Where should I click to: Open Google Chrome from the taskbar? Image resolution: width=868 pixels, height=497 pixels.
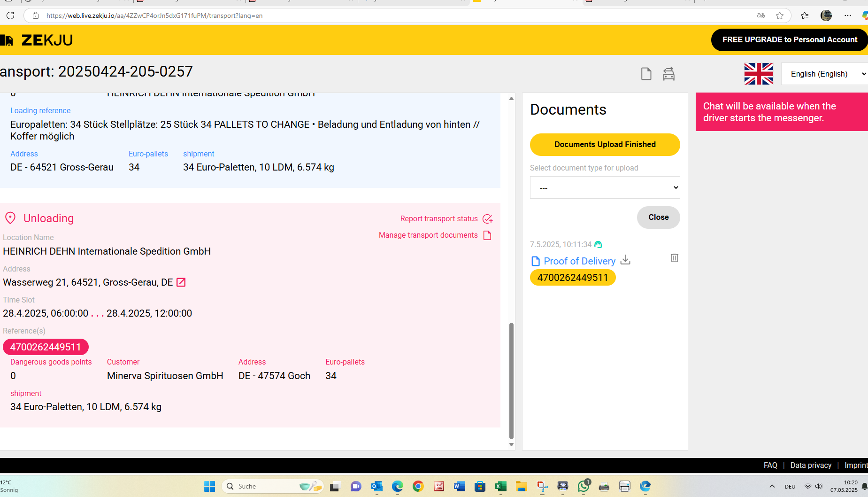(418, 486)
